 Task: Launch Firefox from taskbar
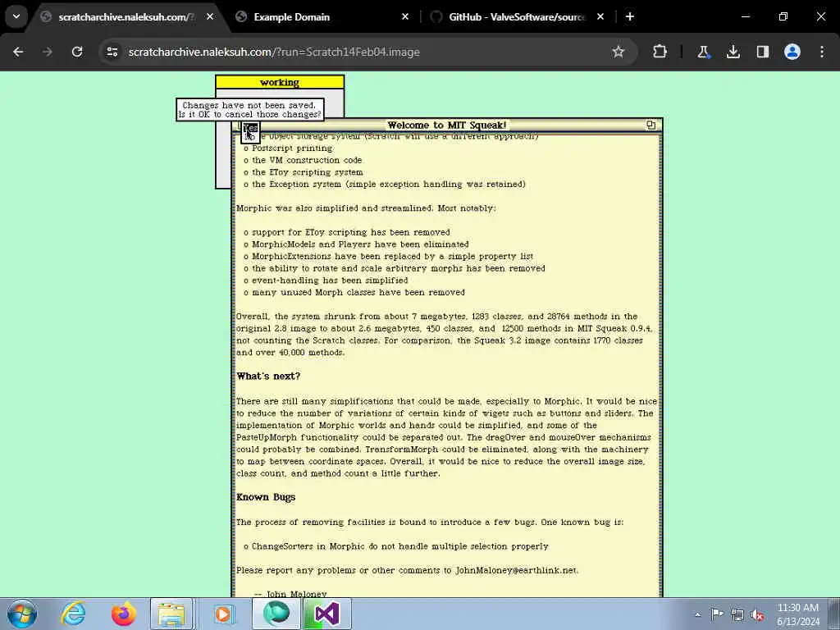123,614
